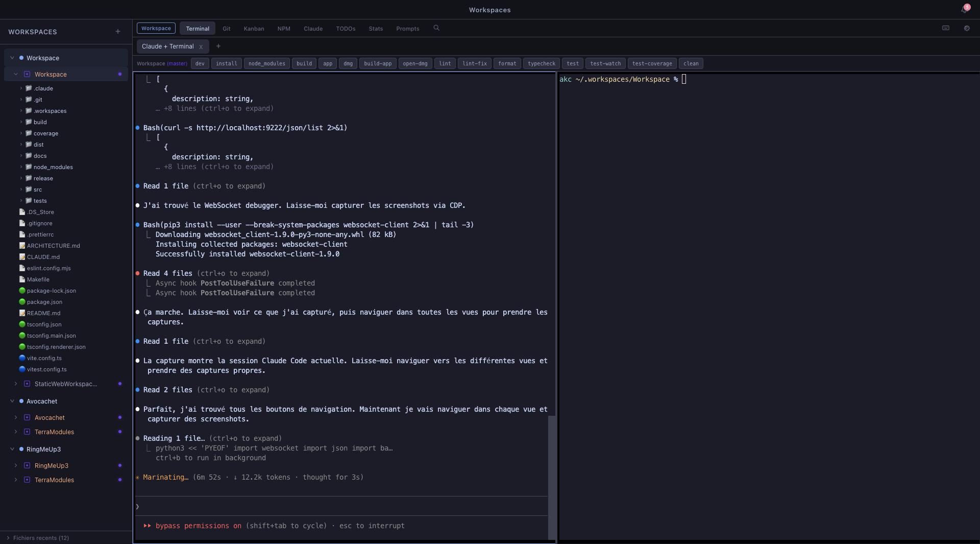Image resolution: width=980 pixels, height=544 pixels.
Task: Open the Kanban view
Action: [x=254, y=29]
